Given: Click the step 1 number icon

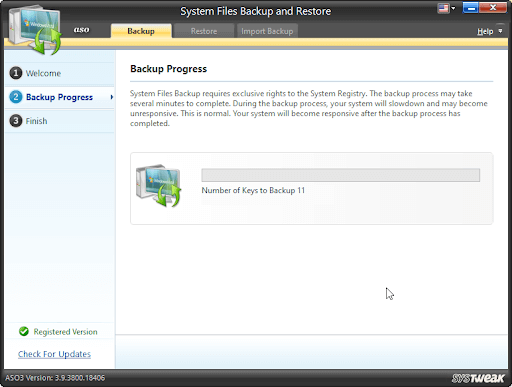Looking at the screenshot, I should pyautogui.click(x=16, y=73).
